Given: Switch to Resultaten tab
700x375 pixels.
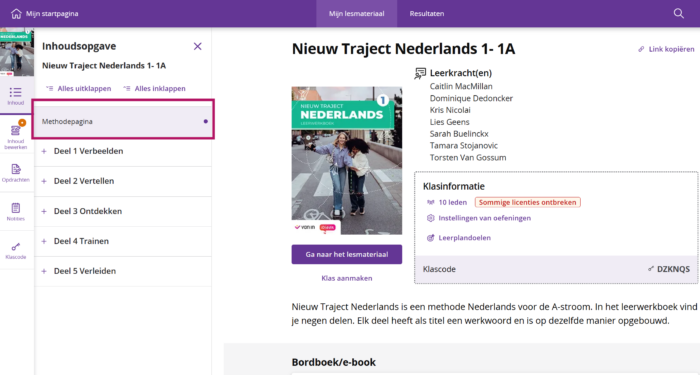Looking at the screenshot, I should click(x=427, y=13).
